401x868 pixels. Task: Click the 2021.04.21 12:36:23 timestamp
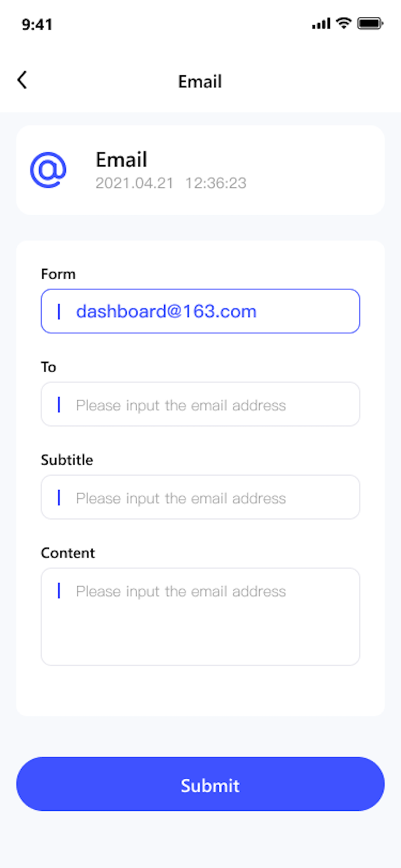coord(171,183)
